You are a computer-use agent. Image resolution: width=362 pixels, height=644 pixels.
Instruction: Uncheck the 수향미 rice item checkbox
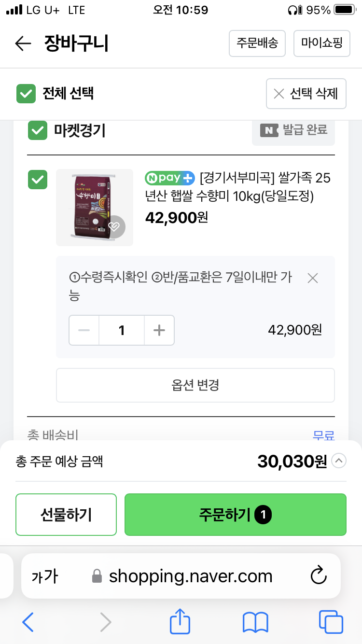point(38,180)
